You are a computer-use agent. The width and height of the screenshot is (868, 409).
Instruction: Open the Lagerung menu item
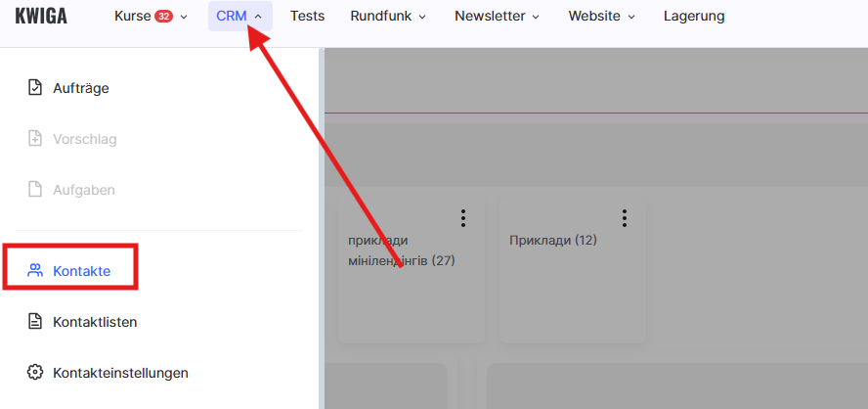pos(694,17)
